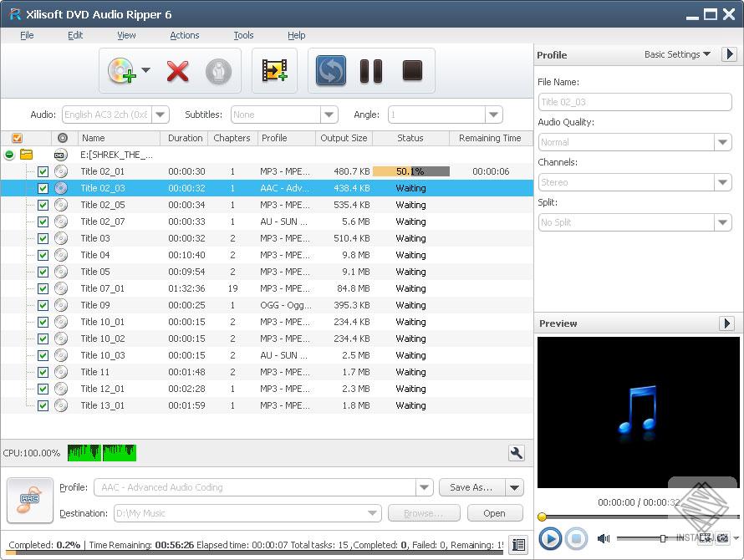The width and height of the screenshot is (744, 560).
Task: Open the Profile dropdown at the bottom
Action: [424, 487]
